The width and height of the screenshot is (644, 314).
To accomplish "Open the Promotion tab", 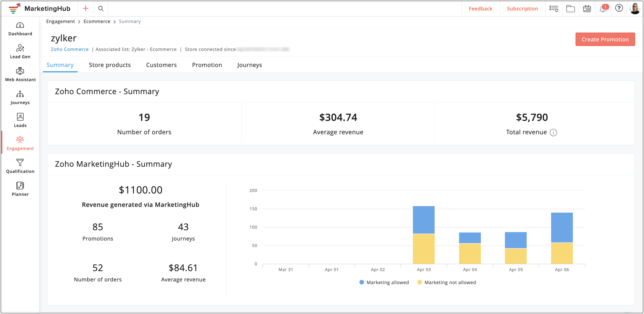I will (207, 65).
